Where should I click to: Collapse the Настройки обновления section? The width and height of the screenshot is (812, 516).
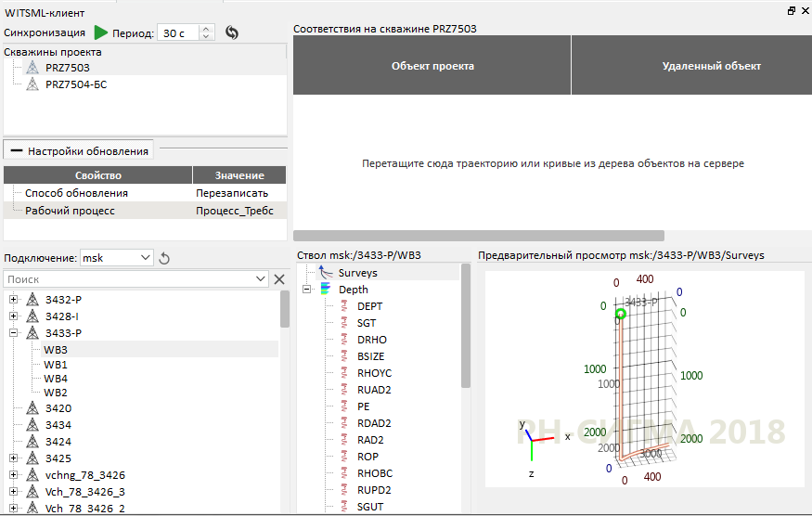click(x=16, y=150)
